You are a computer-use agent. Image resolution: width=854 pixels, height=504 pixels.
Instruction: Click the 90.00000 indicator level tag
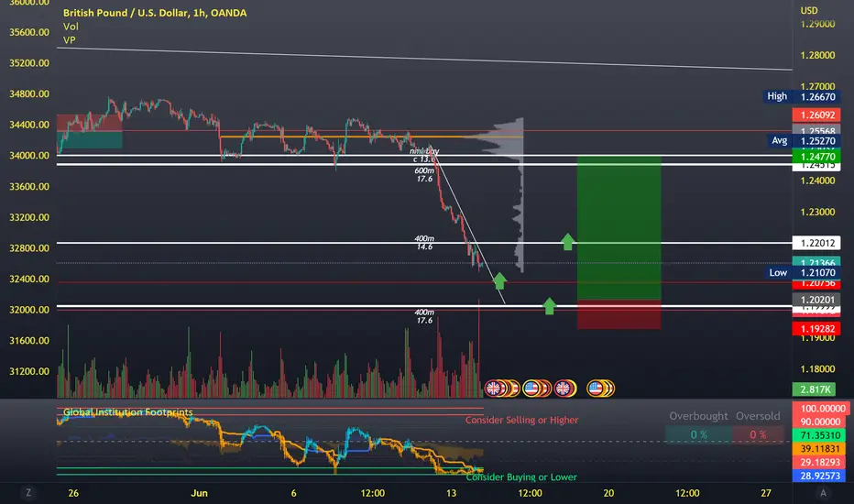[x=820, y=422]
